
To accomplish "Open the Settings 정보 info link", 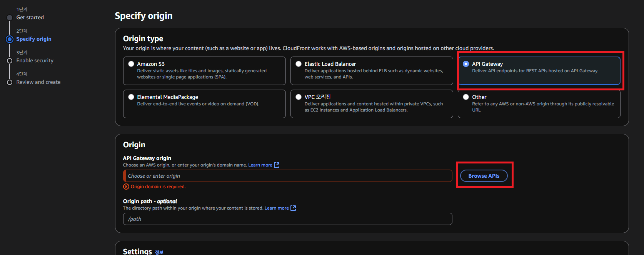I will (159, 252).
